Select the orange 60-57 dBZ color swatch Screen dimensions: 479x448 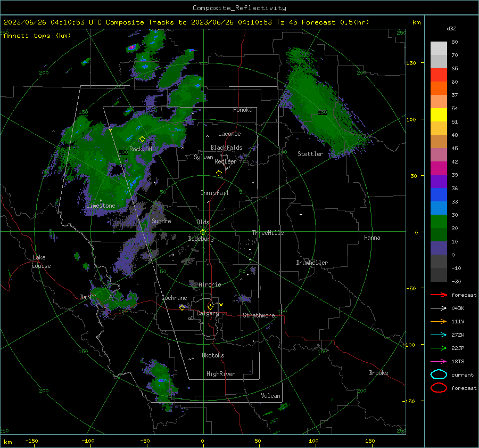pos(439,88)
